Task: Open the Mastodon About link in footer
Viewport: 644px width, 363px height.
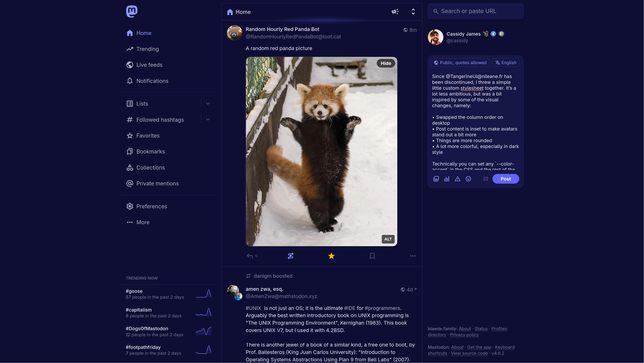Action: [x=457, y=347]
